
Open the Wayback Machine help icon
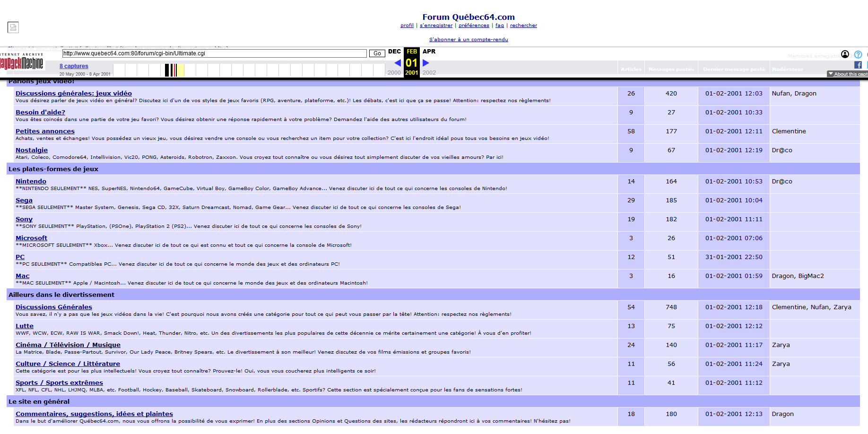[x=858, y=54]
